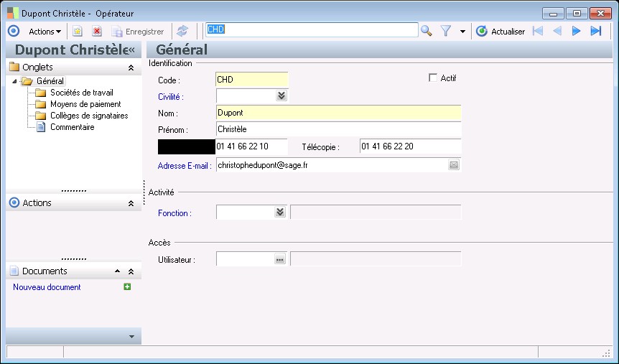This screenshot has width=619, height=364.
Task: Open the filter dropdown arrow
Action: pyautogui.click(x=462, y=32)
